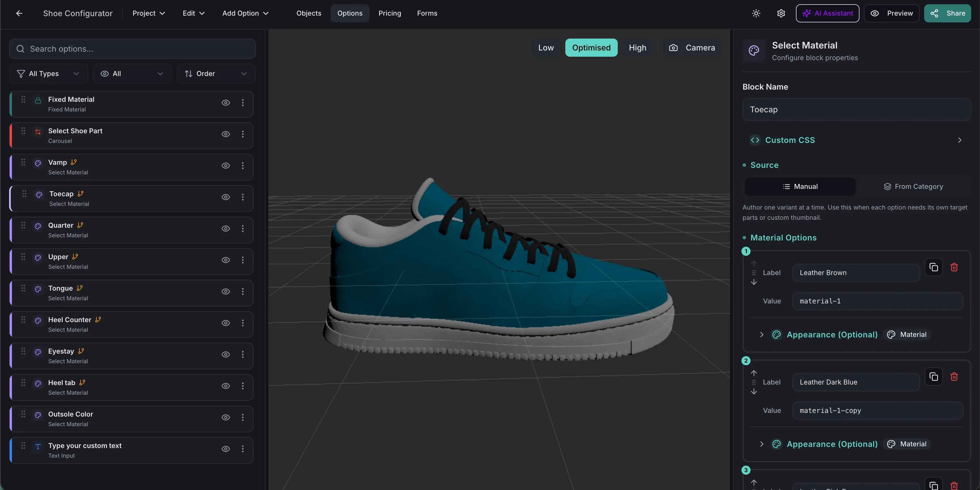Click the Preview button
This screenshot has height=490, width=980.
(x=891, y=13)
